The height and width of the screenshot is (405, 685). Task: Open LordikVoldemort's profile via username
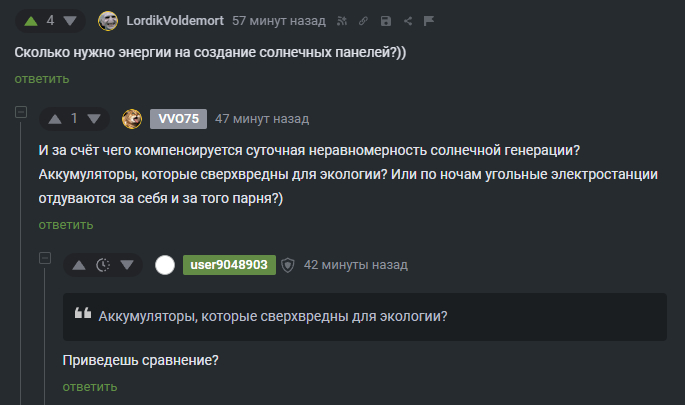tap(175, 21)
